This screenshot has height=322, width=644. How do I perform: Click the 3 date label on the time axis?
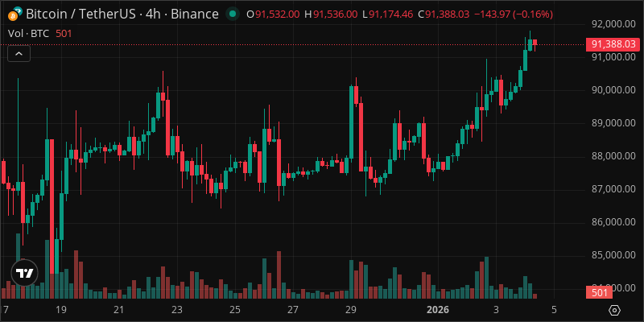496,309
